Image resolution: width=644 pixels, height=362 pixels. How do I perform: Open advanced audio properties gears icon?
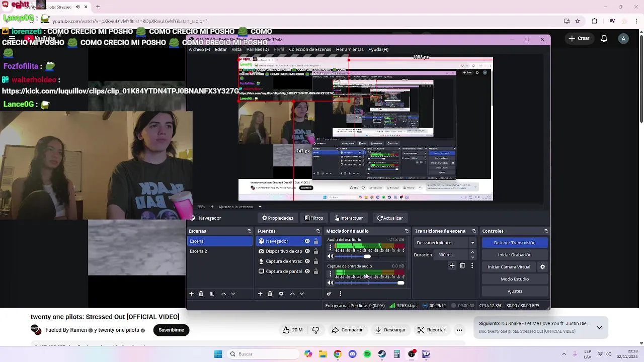click(x=329, y=294)
